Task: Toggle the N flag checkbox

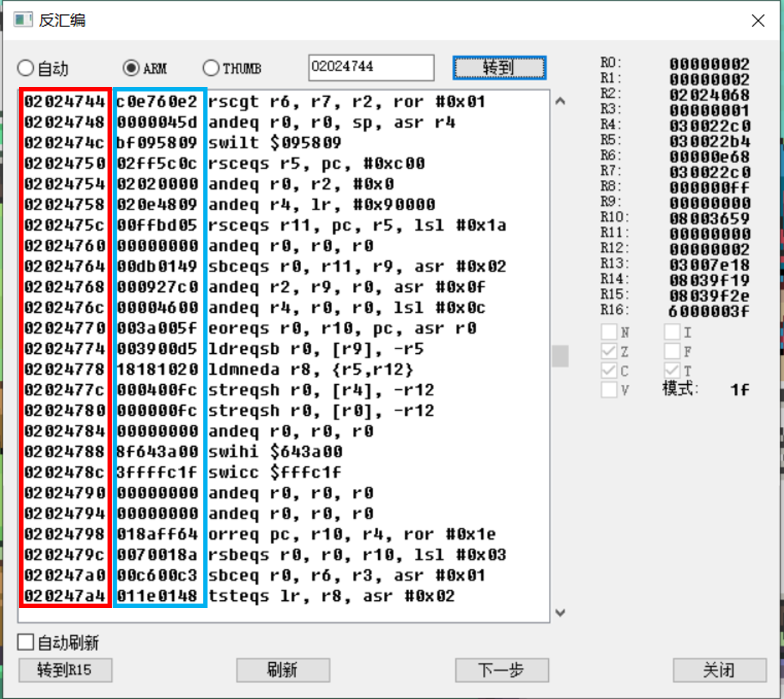Action: tap(609, 331)
